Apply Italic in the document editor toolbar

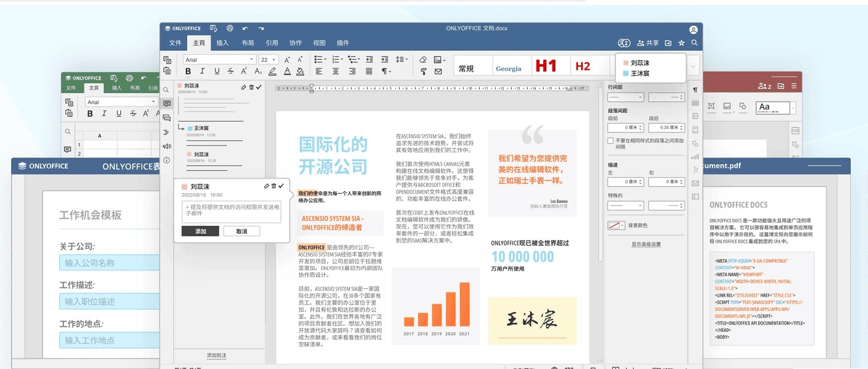[202, 71]
